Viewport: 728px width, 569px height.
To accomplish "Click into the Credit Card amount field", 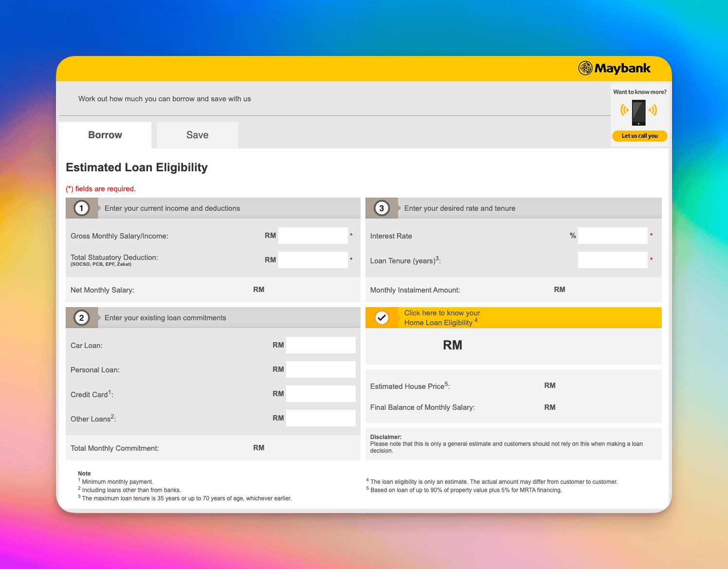I will pos(321,394).
